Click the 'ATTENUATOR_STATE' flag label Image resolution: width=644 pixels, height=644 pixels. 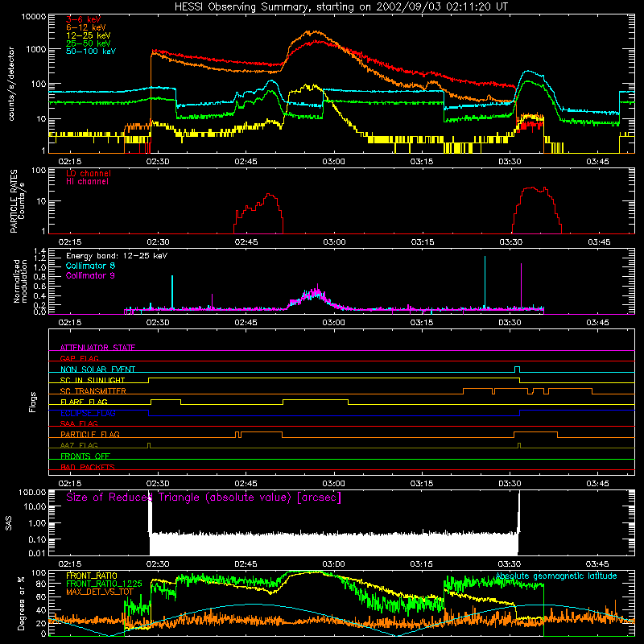point(97,348)
